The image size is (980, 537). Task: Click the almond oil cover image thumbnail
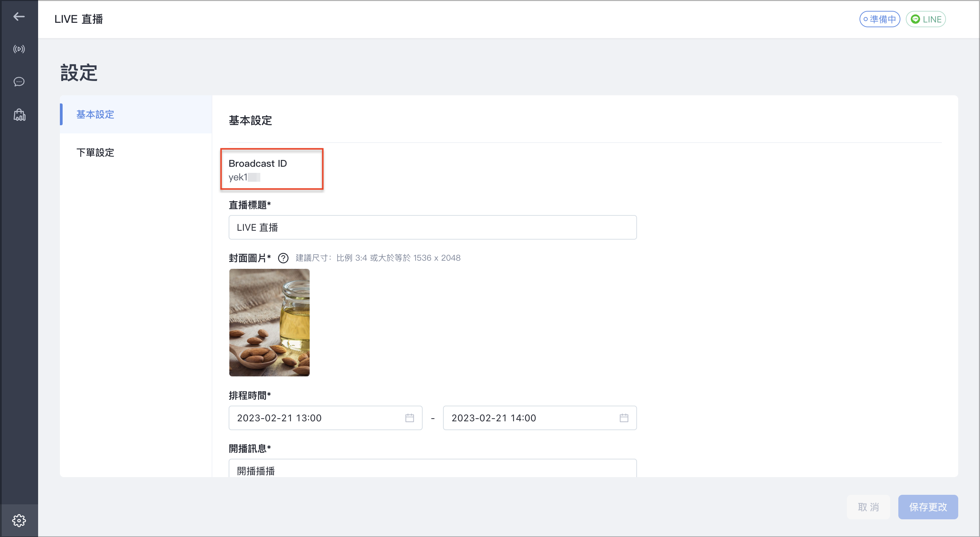click(x=269, y=322)
